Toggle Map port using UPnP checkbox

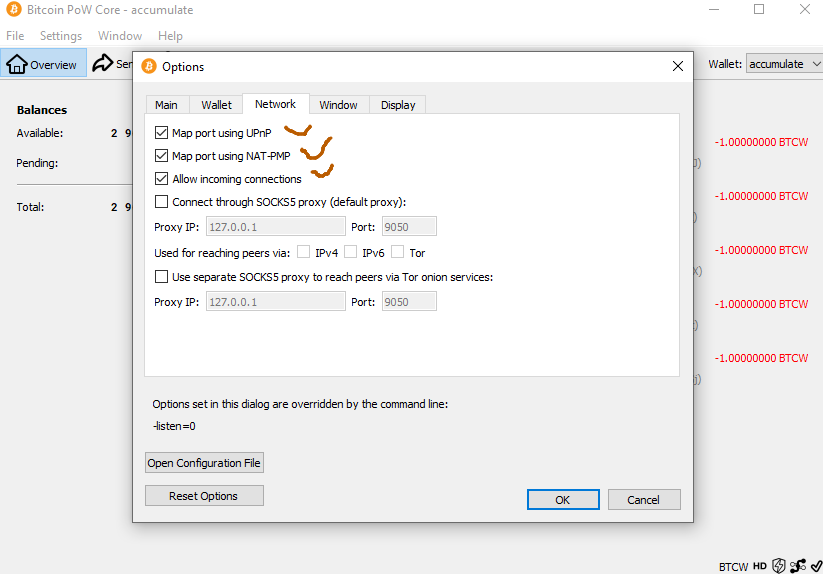tap(161, 133)
